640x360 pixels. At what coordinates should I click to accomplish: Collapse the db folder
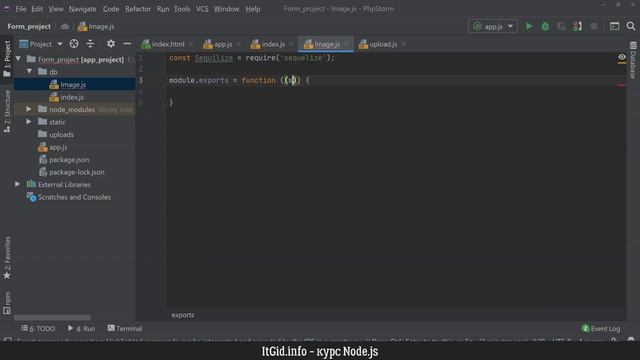29,71
